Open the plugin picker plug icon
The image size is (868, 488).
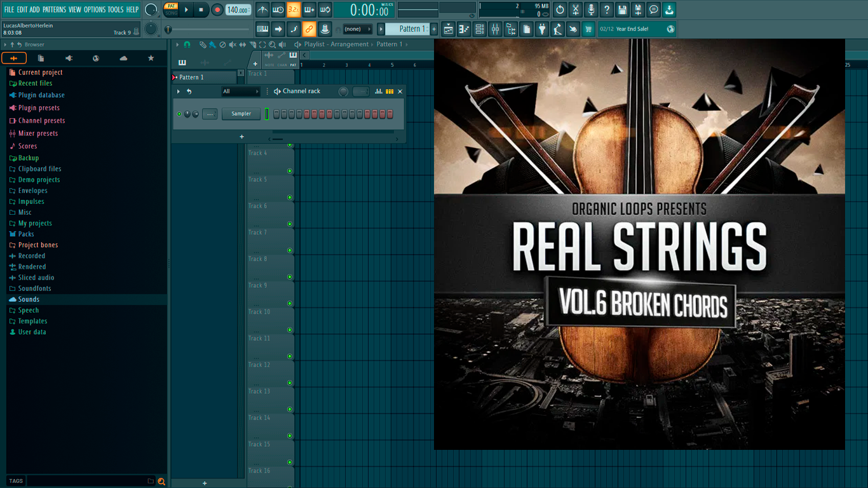pos(542,29)
